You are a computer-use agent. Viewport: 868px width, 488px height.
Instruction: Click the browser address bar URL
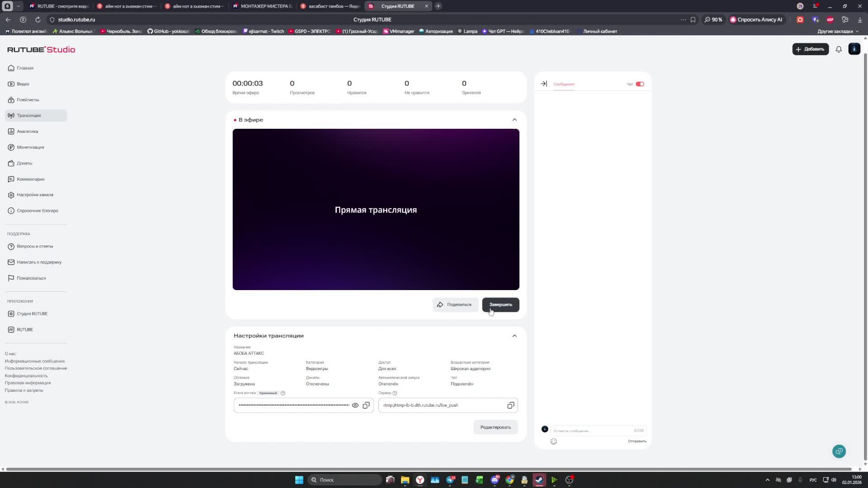coord(76,19)
